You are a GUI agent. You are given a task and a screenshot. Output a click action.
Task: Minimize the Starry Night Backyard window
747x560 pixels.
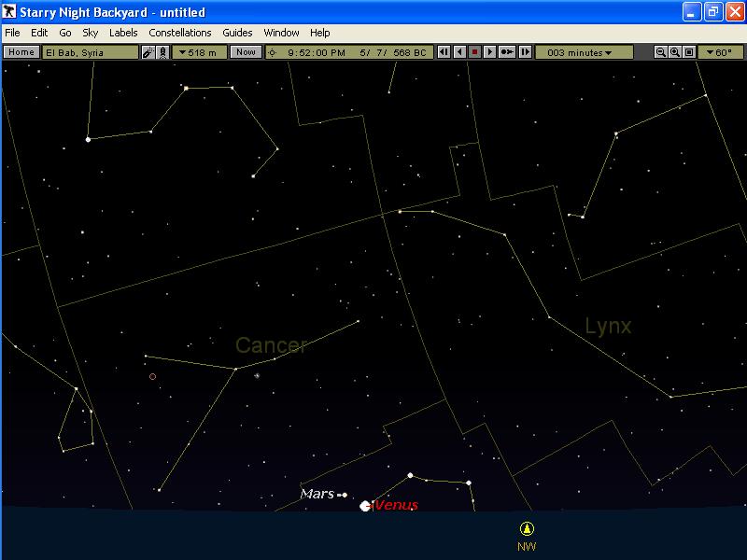[x=691, y=12]
